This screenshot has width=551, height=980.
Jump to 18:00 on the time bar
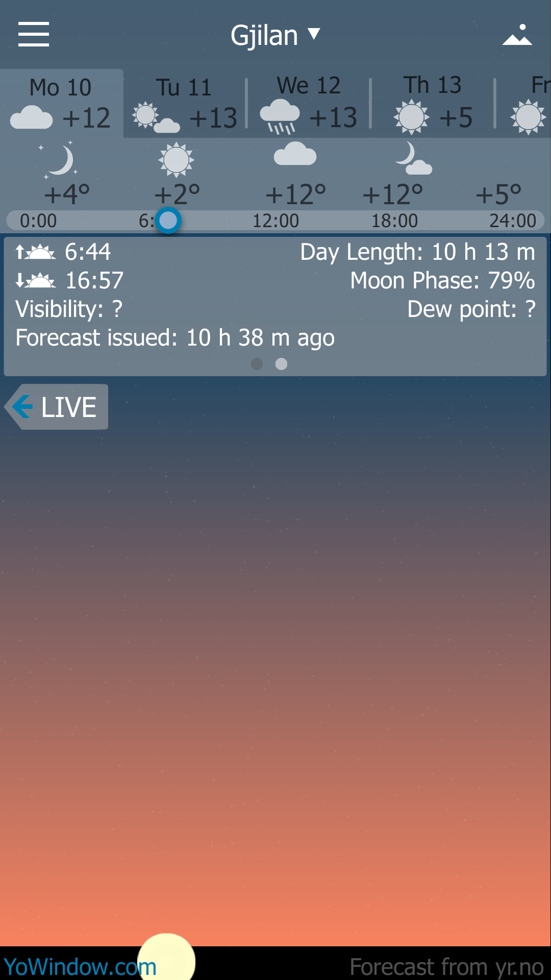pos(394,221)
